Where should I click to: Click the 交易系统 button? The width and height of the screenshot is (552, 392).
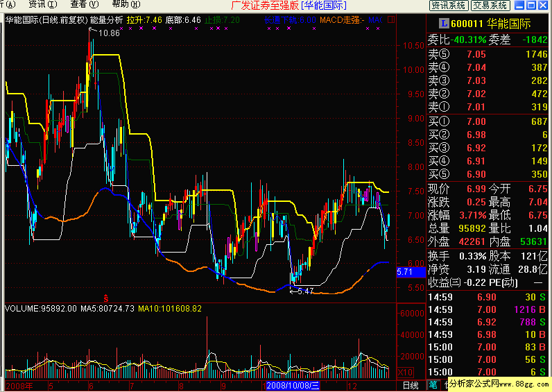click(x=490, y=5)
